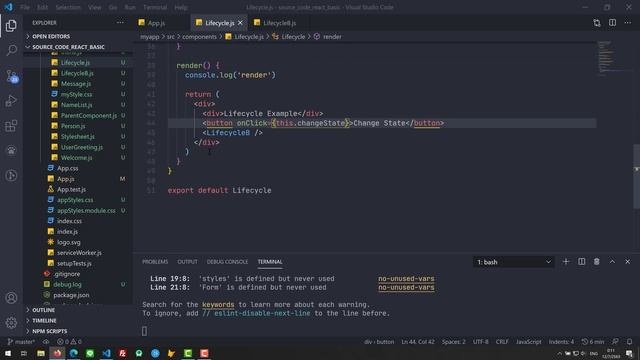
Task: Open editor more actions ellipsis
Action: [x=628, y=23]
